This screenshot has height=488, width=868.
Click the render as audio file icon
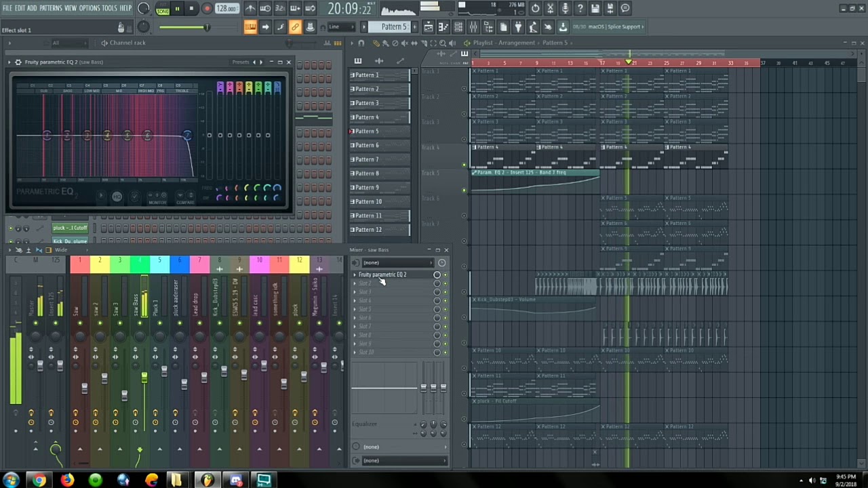click(x=610, y=9)
